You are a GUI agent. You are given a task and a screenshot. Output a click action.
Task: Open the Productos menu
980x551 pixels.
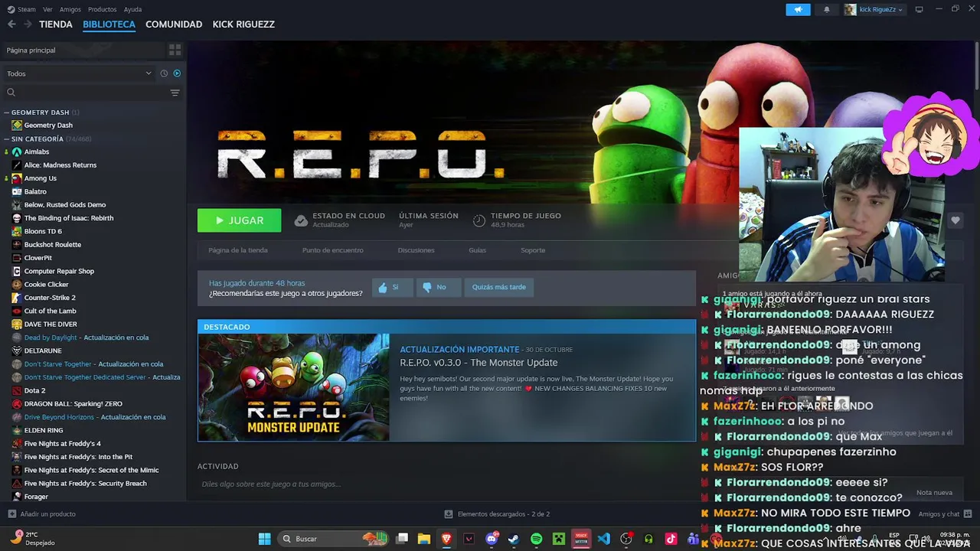tap(103, 9)
